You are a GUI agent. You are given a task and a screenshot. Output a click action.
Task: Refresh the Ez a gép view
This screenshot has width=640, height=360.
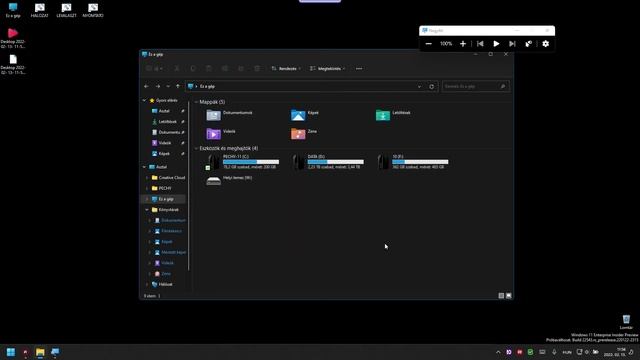[x=431, y=87]
